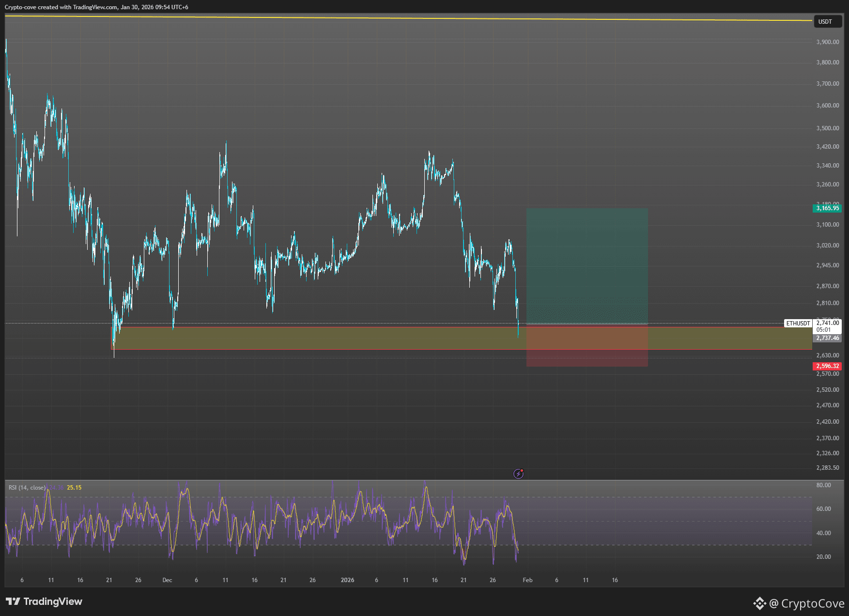Click the USDT label in the top corner
The height and width of the screenshot is (616, 849).
828,21
